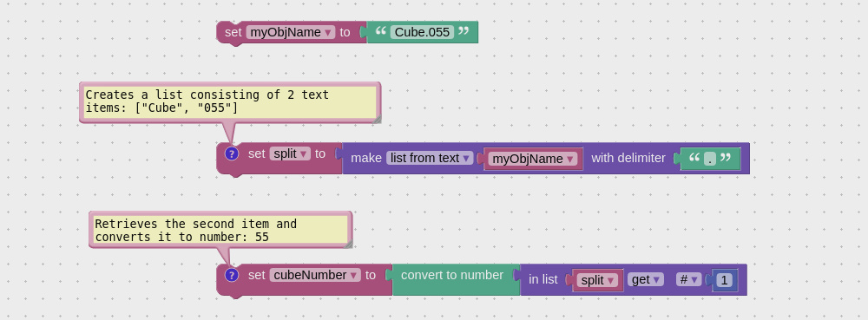Viewport: 868px width, 320px height.
Task: Select 'with delimiter' label on make list block
Action: point(628,158)
